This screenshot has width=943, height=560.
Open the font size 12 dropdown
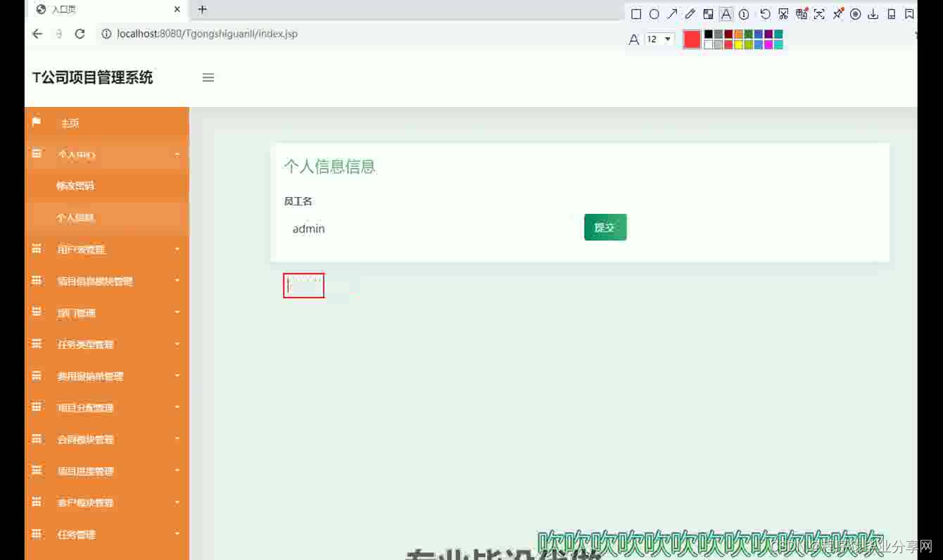pyautogui.click(x=659, y=39)
